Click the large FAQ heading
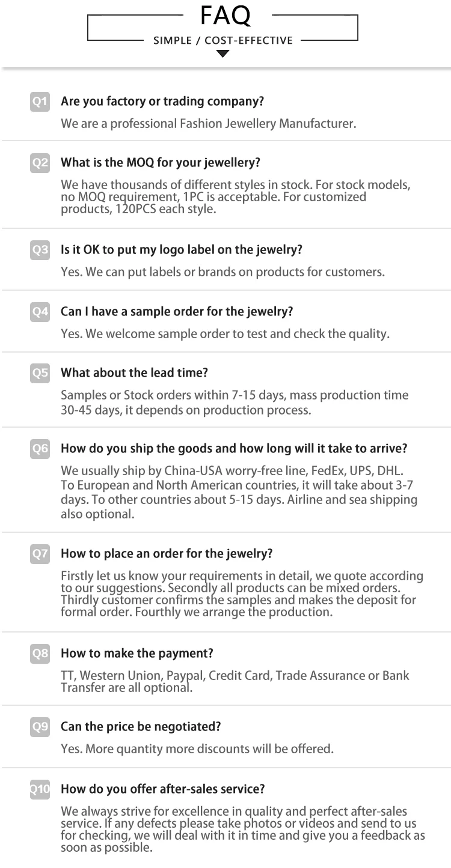Screen dimensions: 451x868 tap(225, 15)
